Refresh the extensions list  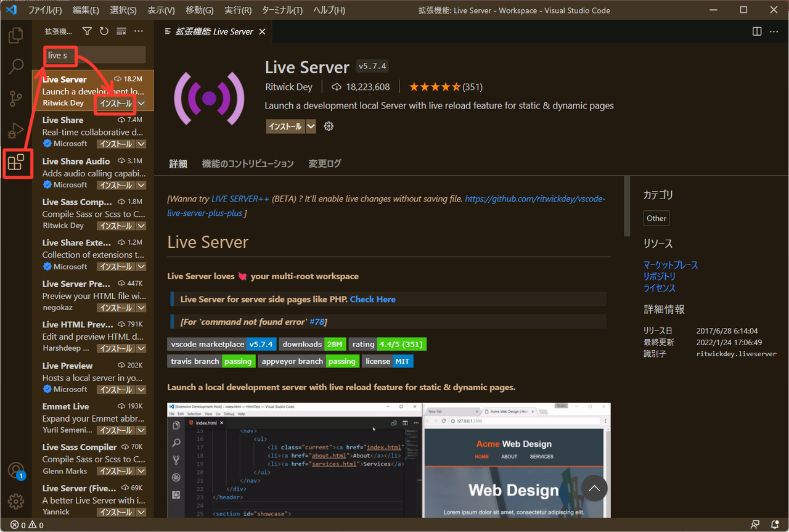(x=104, y=31)
